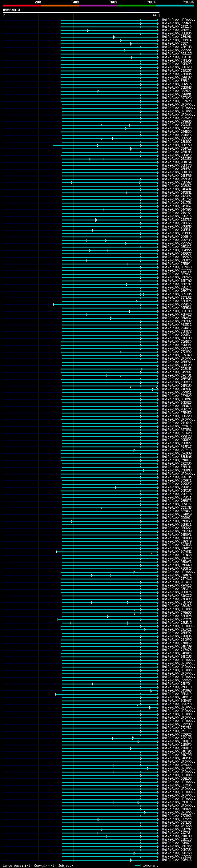Select the UniRef100_P93135 label
Viewport: 197px width, 868px height.
[177, 54]
